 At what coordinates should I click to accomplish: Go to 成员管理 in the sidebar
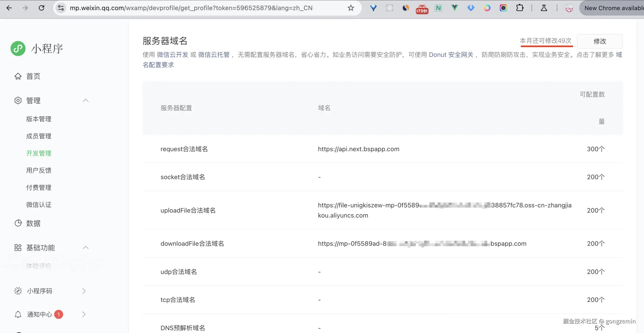tap(39, 136)
